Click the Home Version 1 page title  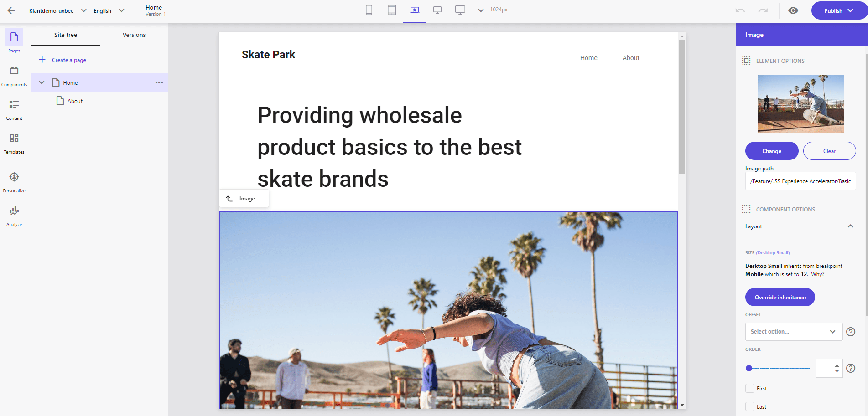coord(156,10)
